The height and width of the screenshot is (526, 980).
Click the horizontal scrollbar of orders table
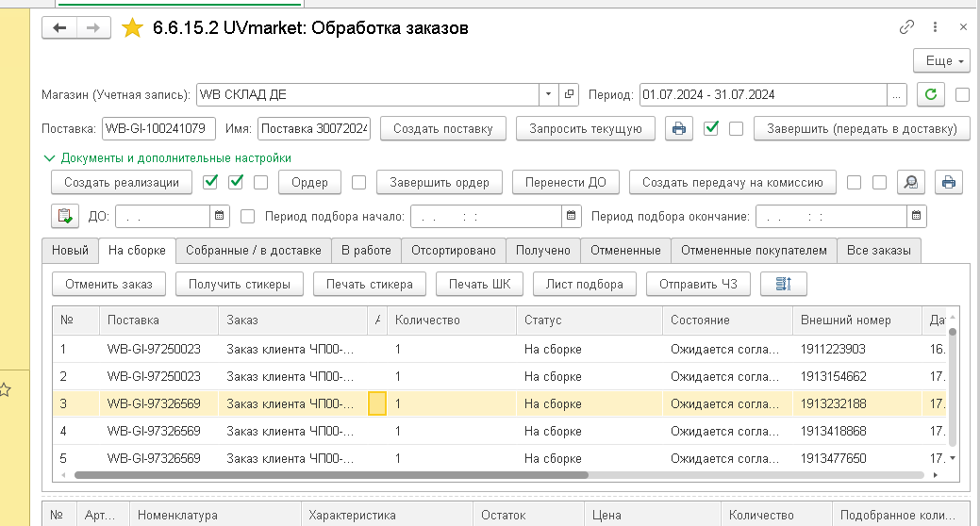[331, 475]
